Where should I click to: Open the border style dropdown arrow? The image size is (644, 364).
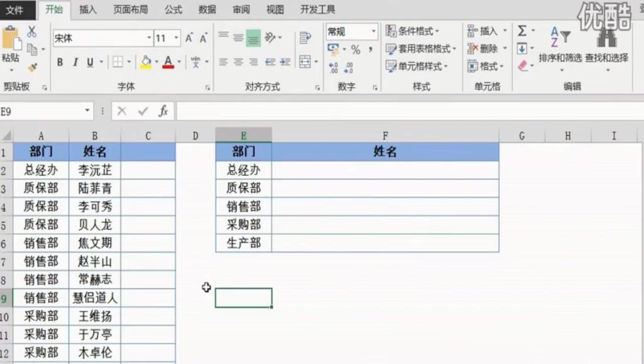click(x=129, y=62)
